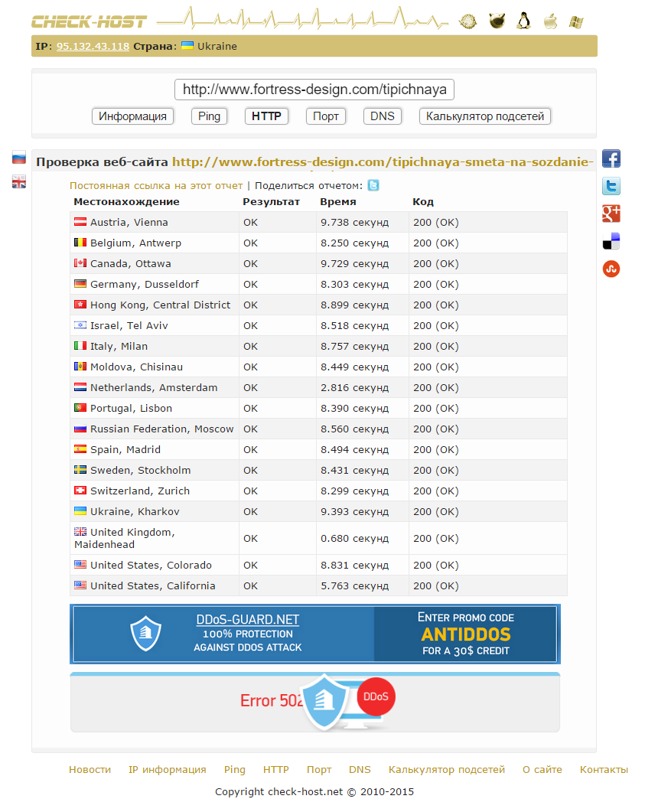
Task: Click the Austria flag in the results table
Action: tap(80, 222)
